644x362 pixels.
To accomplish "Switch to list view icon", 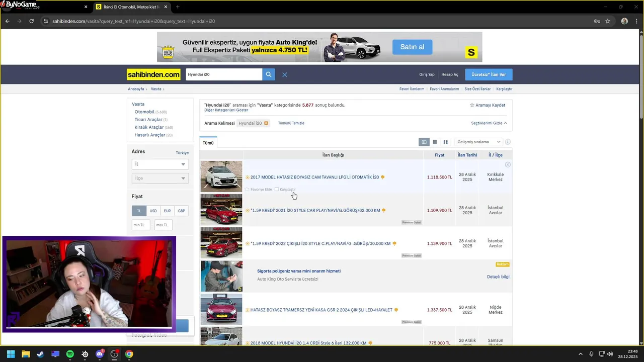I will tap(435, 142).
